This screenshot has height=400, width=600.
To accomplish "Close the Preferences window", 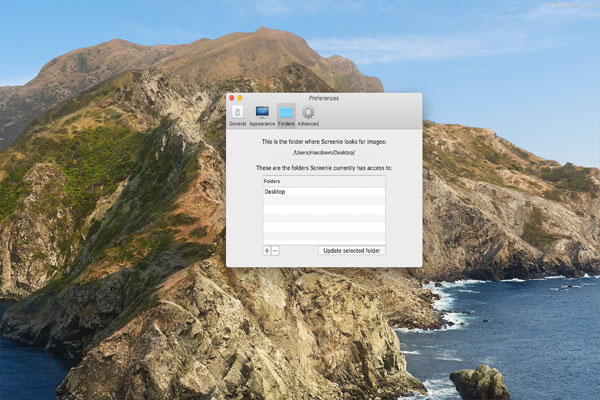I will (x=232, y=99).
